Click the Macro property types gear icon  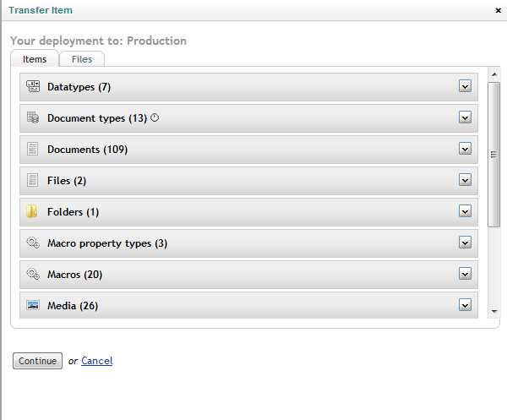[x=33, y=243]
